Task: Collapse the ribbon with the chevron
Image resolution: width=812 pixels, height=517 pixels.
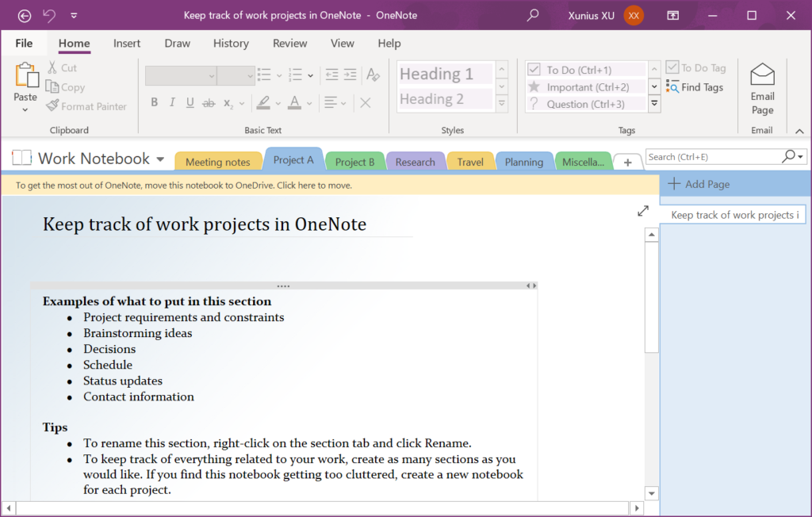Action: 799,131
